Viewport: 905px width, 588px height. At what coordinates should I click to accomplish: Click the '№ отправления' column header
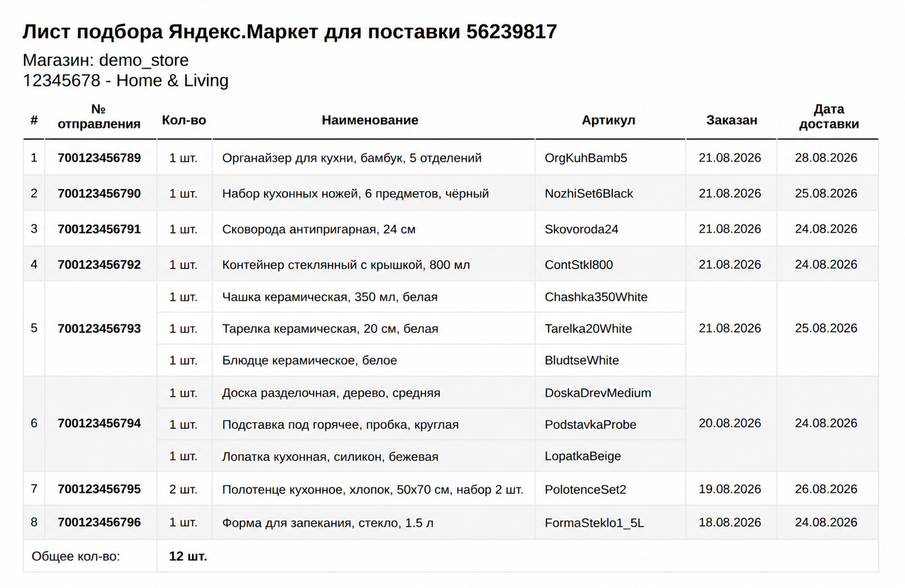tap(99, 116)
